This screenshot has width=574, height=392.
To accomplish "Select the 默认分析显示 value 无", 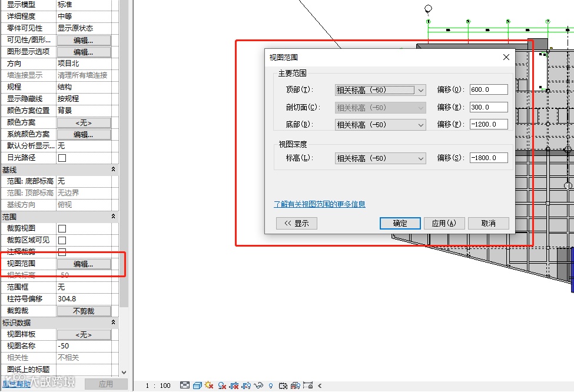I will [x=84, y=145].
